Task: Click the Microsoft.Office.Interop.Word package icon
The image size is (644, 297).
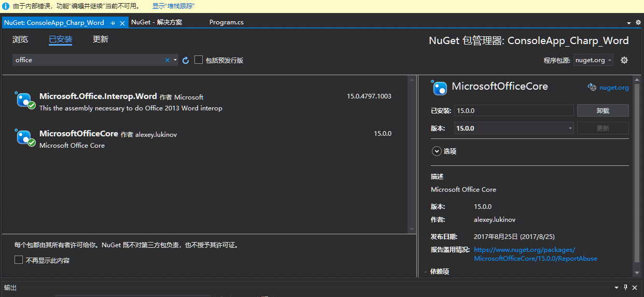Action: (25, 100)
